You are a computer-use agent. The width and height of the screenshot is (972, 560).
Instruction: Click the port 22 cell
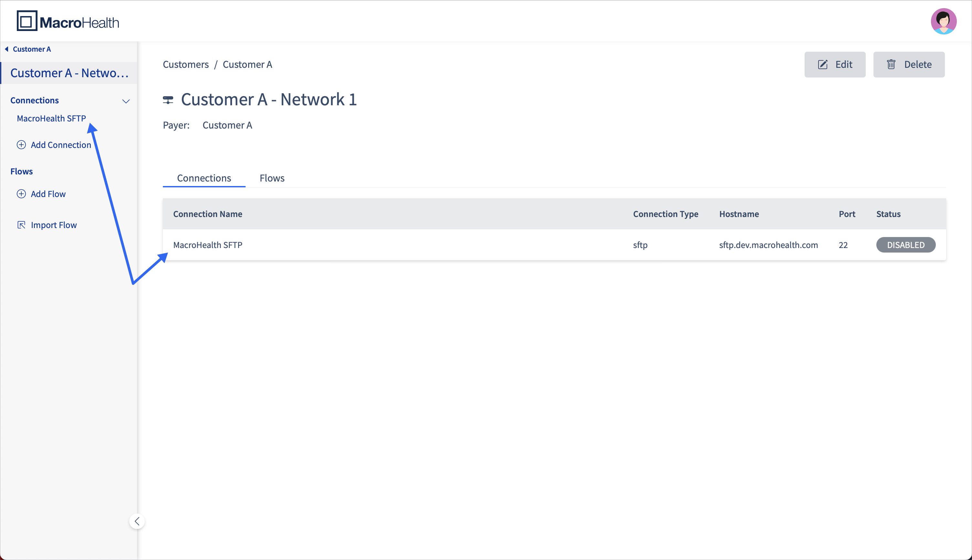[843, 245]
